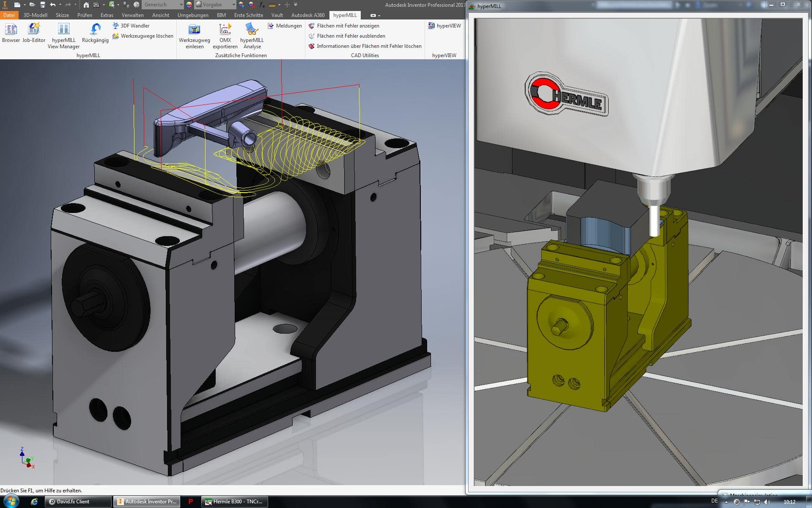Image resolution: width=812 pixels, height=508 pixels.
Task: Launch hyperVIEW
Action: pos(444,26)
